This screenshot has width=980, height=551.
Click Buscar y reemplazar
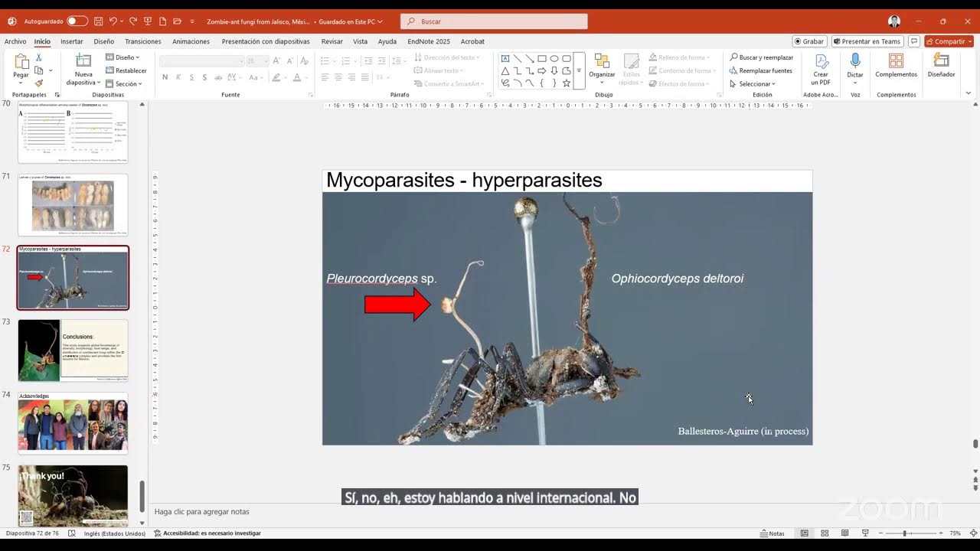(761, 57)
